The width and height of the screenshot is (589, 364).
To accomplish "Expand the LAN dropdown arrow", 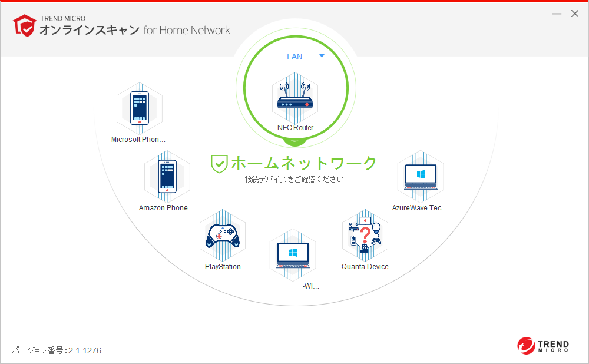I will (x=322, y=56).
